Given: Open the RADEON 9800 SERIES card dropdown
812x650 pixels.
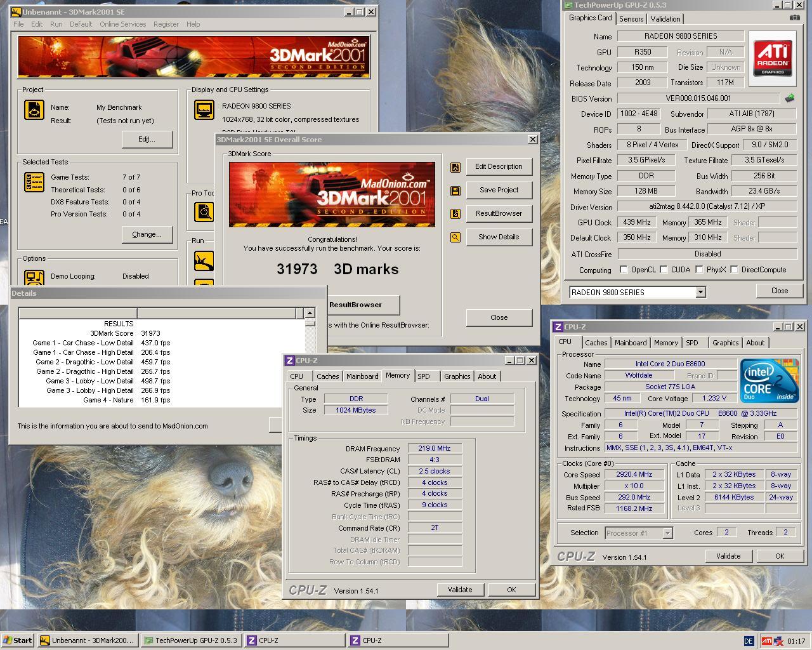Looking at the screenshot, I should coord(700,292).
